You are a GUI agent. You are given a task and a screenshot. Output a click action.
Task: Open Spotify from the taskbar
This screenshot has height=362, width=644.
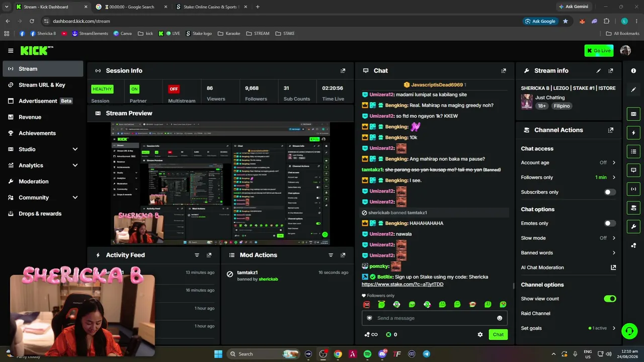367,354
